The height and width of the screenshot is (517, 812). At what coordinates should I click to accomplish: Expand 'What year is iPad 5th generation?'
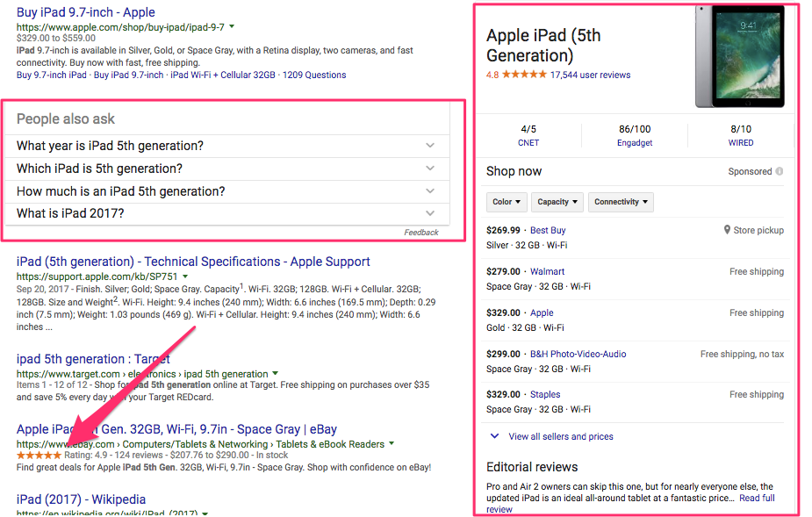coord(226,146)
